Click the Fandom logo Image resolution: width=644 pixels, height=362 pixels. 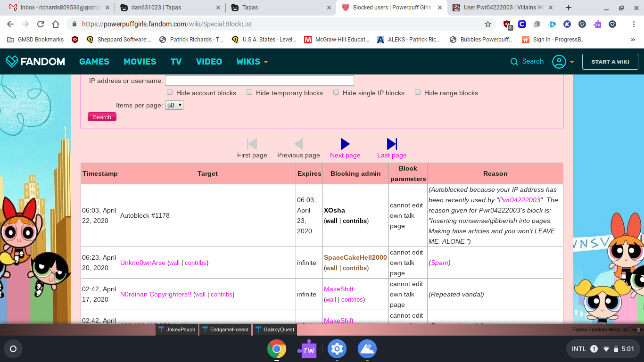(35, 61)
